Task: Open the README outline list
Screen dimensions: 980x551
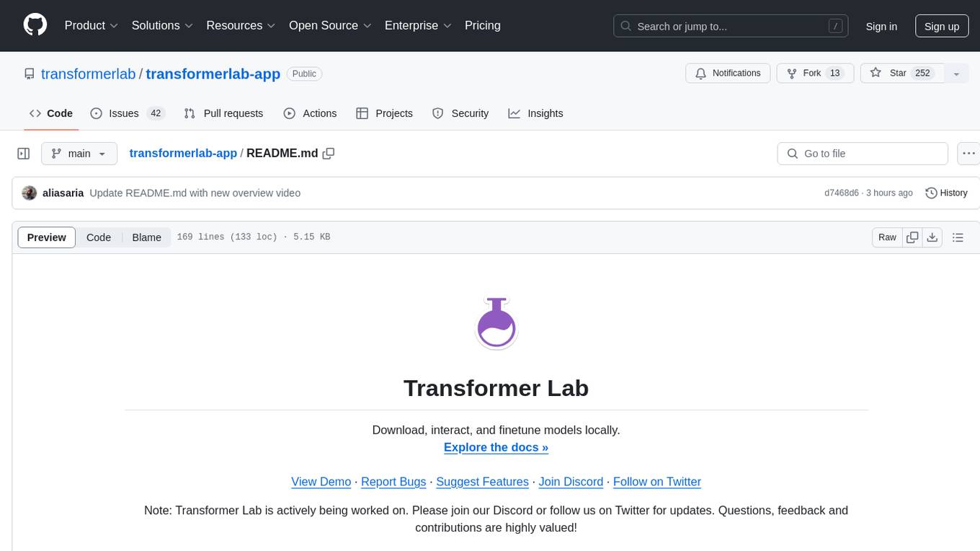Action: click(958, 237)
